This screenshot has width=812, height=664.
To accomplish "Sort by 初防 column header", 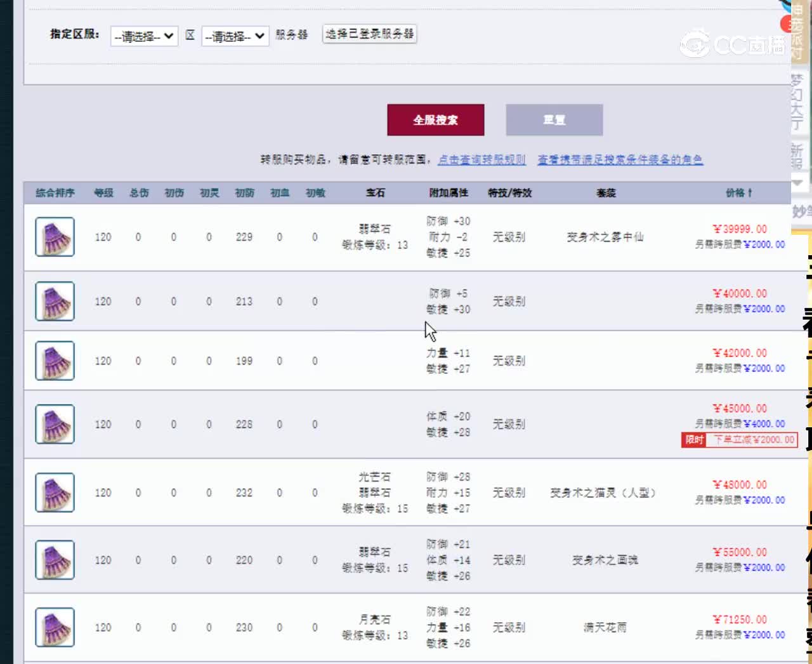I will point(244,193).
